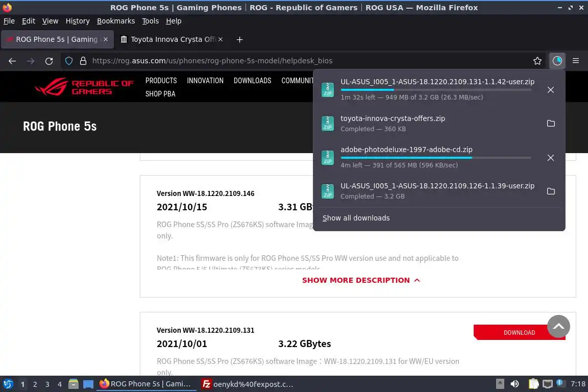Open a new browser tab

[x=239, y=39]
